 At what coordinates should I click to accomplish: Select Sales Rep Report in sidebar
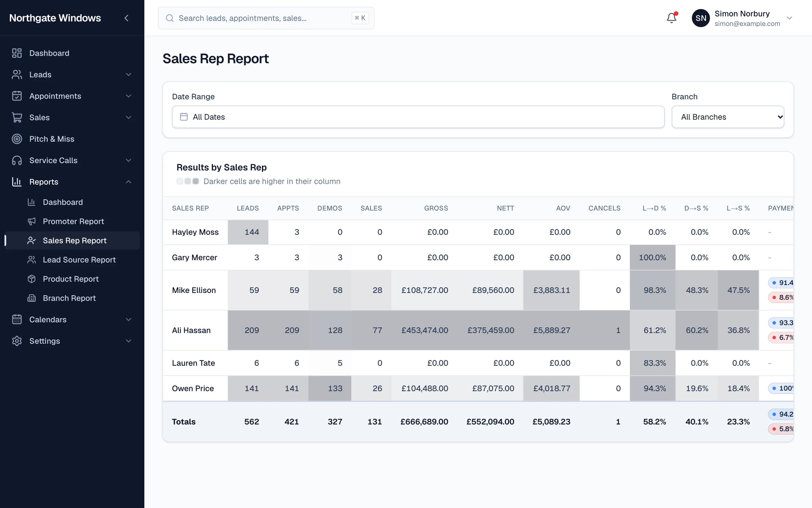point(72,240)
